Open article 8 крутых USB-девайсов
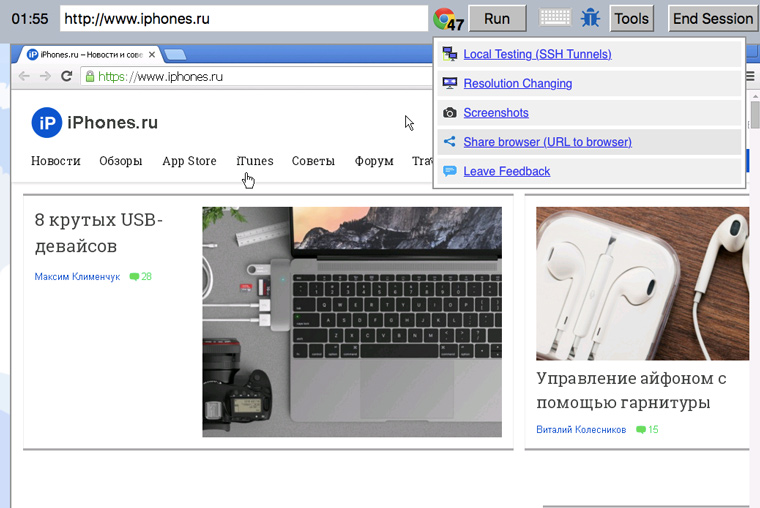The height and width of the screenshot is (508, 760). (x=98, y=233)
